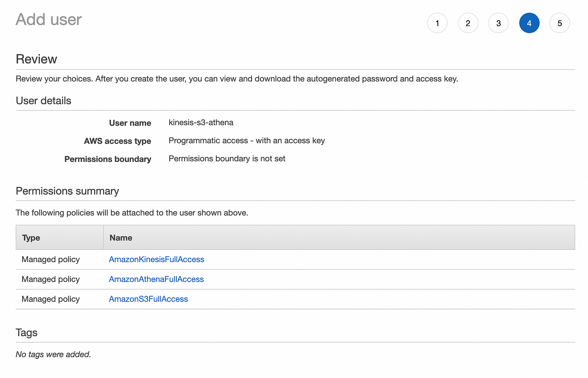Click the 'Review' heading

click(37, 59)
